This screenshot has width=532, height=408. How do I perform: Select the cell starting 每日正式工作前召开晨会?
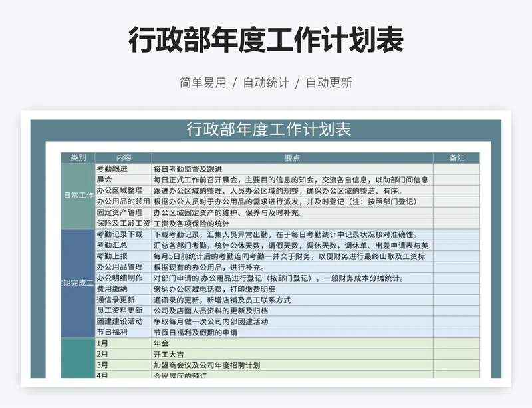(x=292, y=180)
